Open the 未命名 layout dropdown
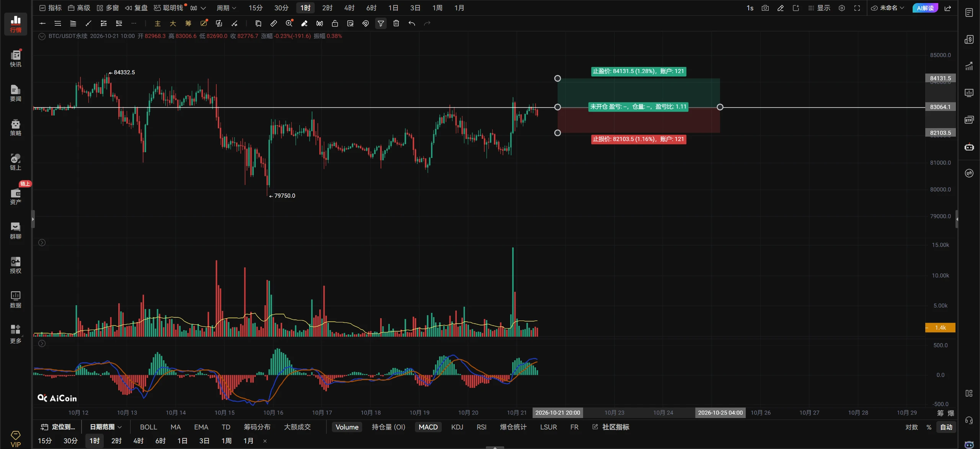Image resolution: width=980 pixels, height=449 pixels. [888, 8]
